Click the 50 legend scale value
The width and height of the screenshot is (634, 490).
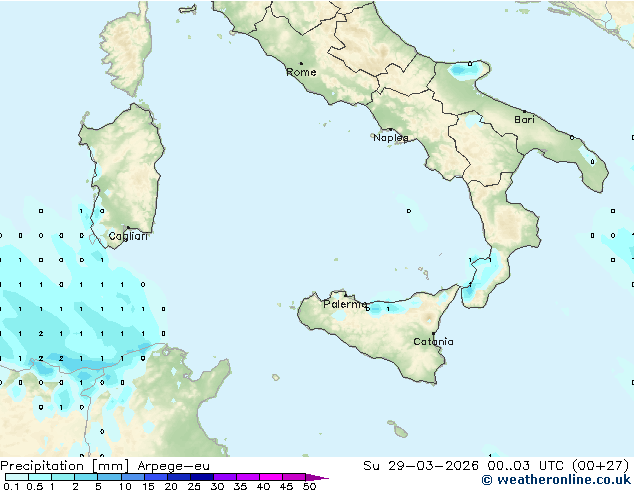click(x=310, y=486)
